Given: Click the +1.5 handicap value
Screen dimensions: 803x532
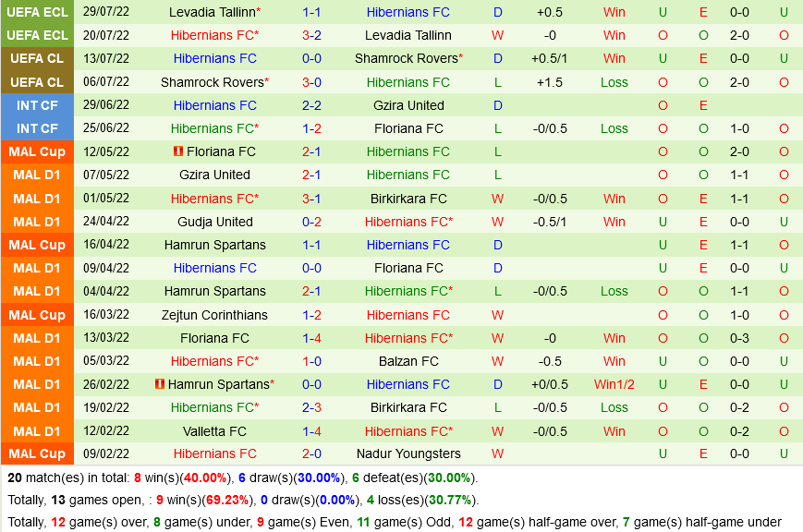Looking at the screenshot, I should [x=550, y=82].
